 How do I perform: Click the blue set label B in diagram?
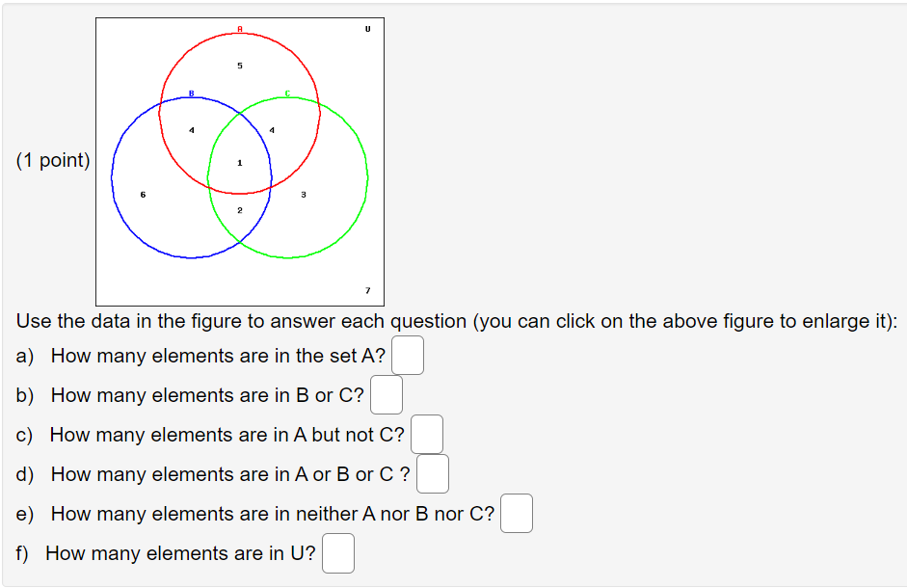pos(191,93)
